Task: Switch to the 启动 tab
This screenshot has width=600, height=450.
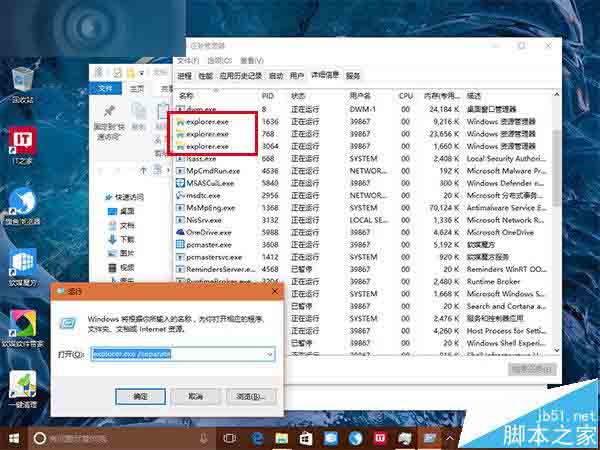Action: [276, 76]
